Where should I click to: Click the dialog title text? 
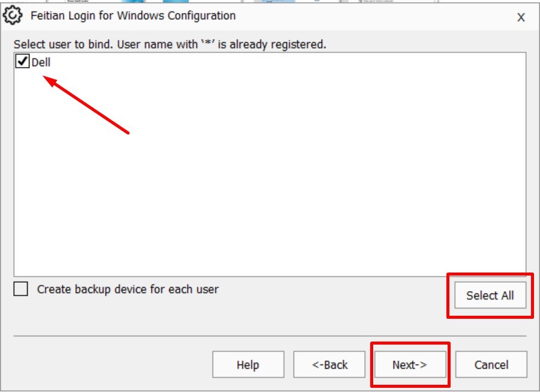pyautogui.click(x=133, y=16)
